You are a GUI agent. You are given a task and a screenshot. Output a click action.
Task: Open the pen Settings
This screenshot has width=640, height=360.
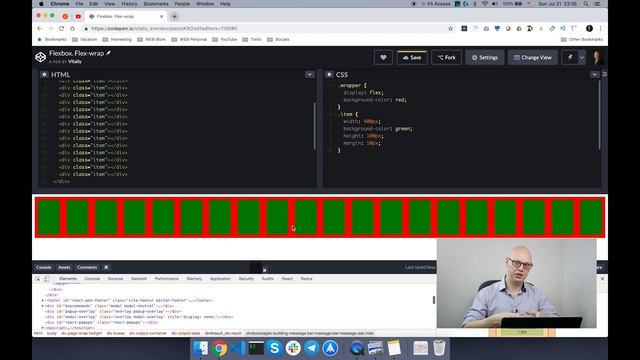484,58
